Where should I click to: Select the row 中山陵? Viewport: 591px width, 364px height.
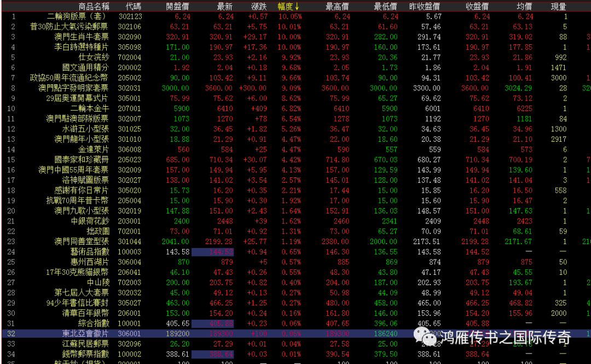pyautogui.click(x=296, y=282)
